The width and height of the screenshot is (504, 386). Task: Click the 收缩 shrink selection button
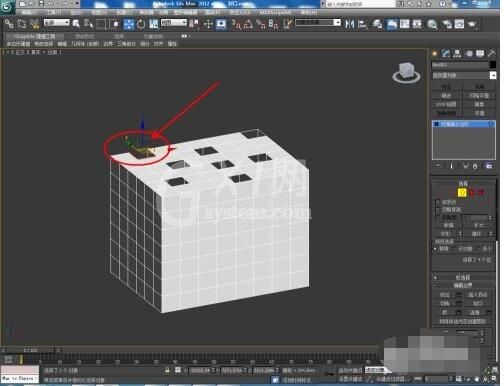pos(448,225)
